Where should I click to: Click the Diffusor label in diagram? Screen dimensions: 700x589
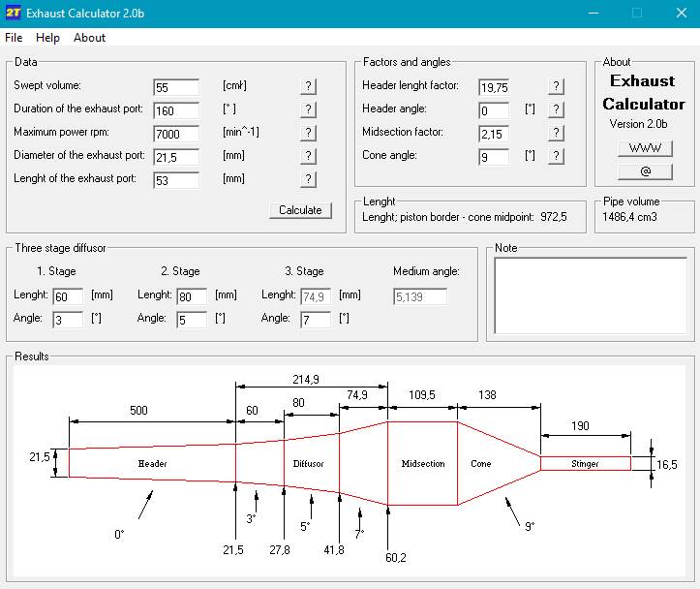[308, 463]
